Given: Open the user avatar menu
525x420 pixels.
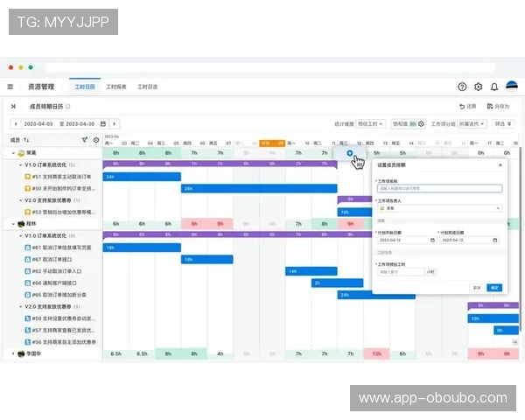Looking at the screenshot, I should pos(512,87).
